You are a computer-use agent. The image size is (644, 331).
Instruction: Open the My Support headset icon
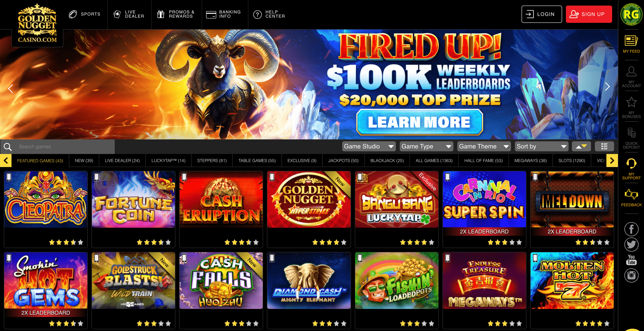pos(631,164)
